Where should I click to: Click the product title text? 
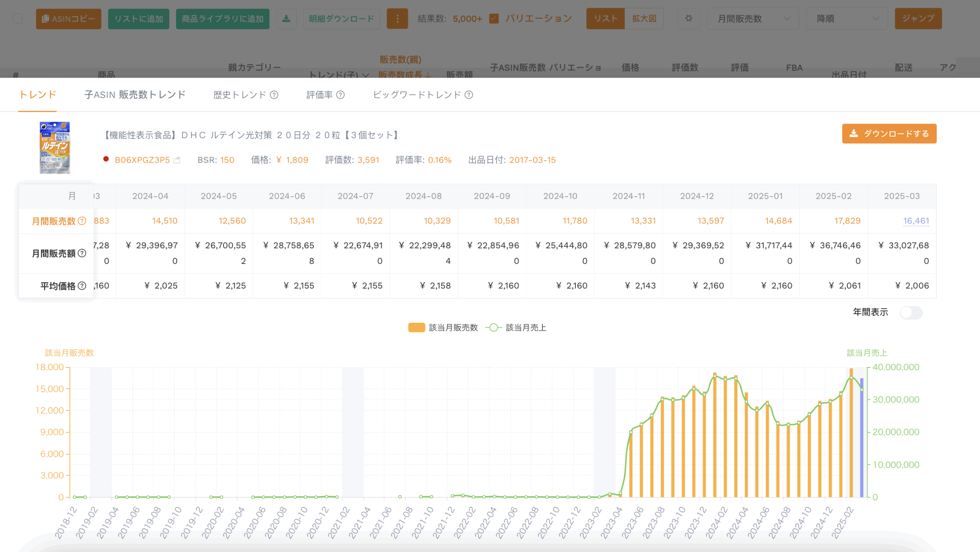click(x=252, y=135)
